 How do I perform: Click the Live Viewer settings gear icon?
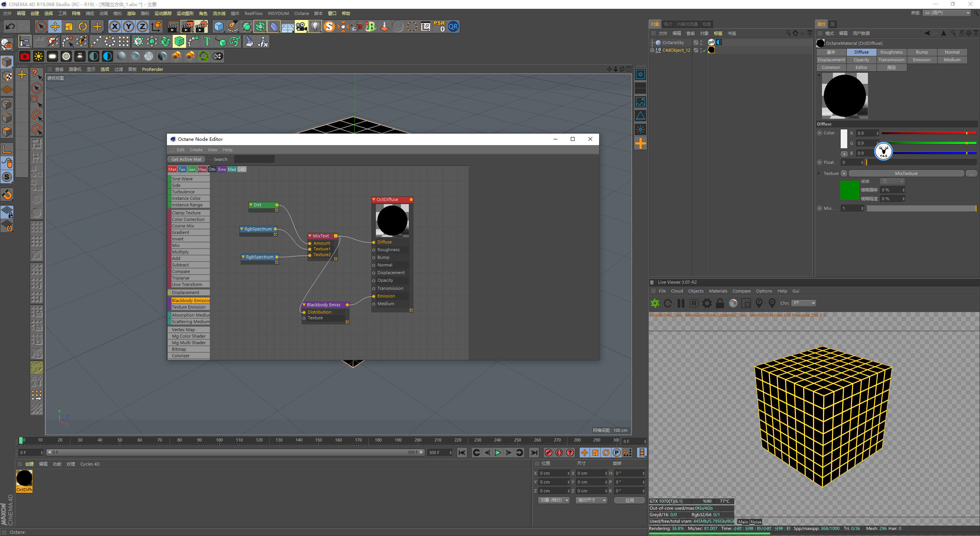(707, 303)
